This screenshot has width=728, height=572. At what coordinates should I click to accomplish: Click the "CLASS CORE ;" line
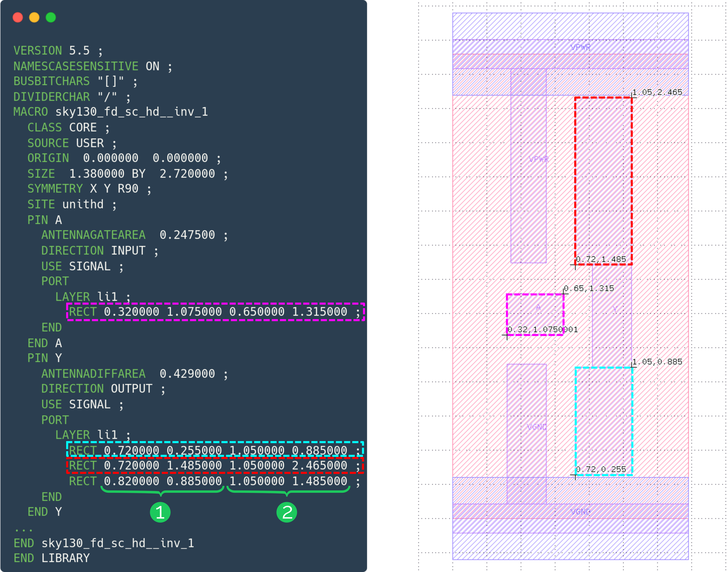[69, 128]
